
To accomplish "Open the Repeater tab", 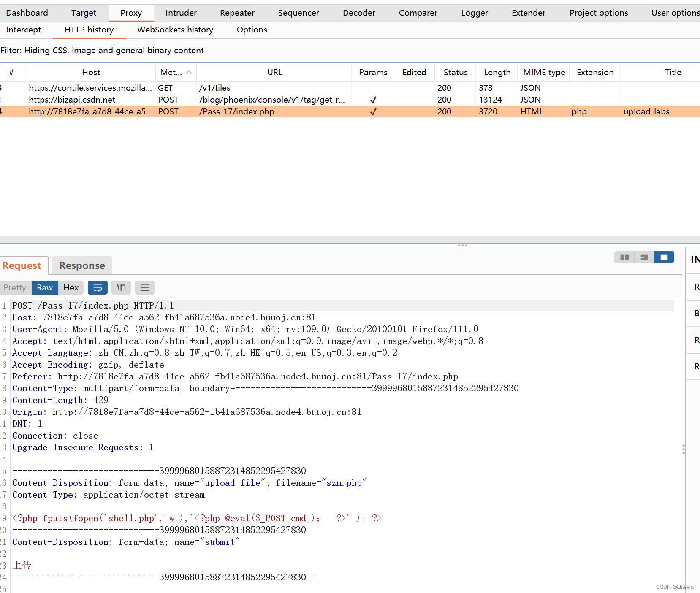I will point(237,13).
